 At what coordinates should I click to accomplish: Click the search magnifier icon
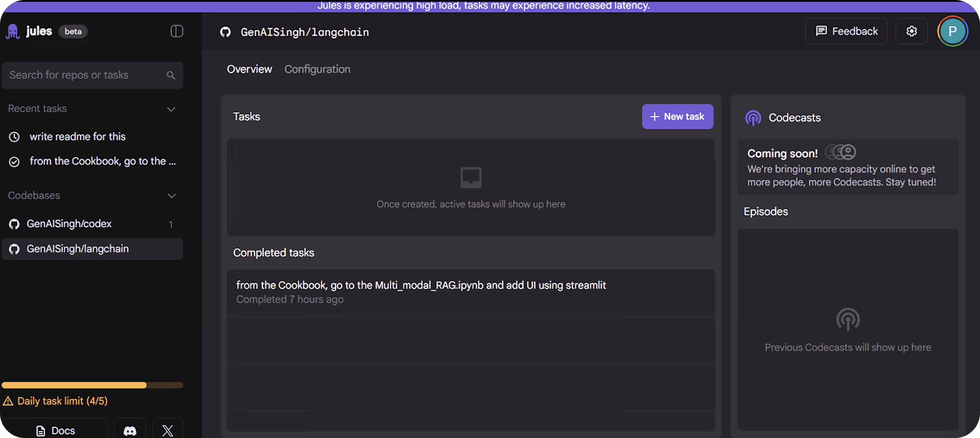[x=171, y=75]
